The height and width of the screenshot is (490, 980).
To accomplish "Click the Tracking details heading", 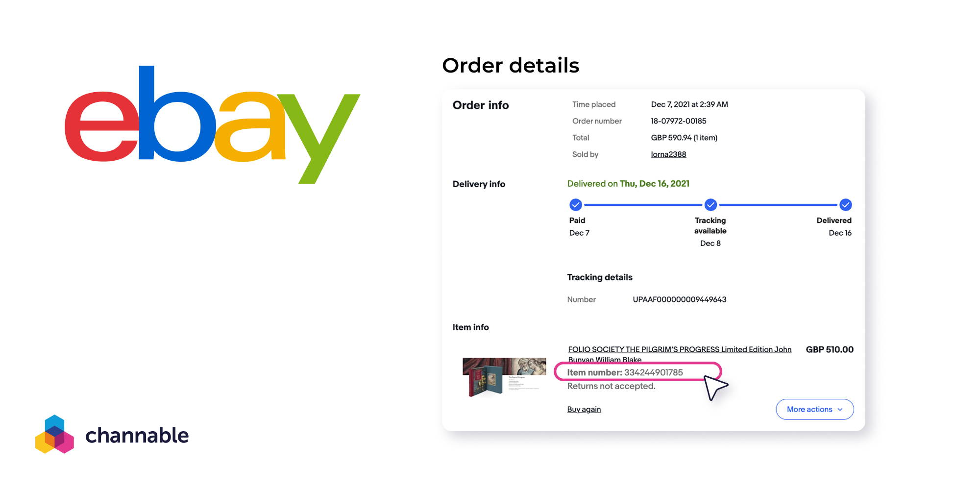I will [600, 277].
